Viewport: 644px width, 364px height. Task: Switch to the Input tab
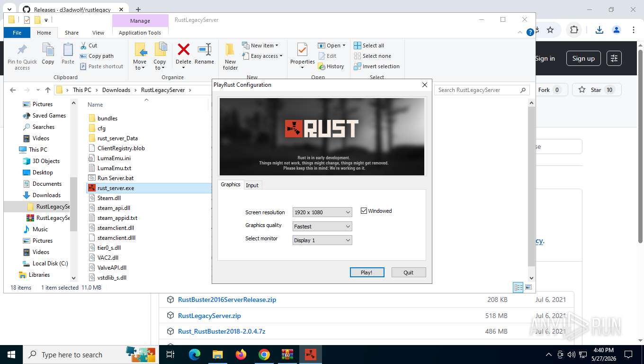coord(252,185)
